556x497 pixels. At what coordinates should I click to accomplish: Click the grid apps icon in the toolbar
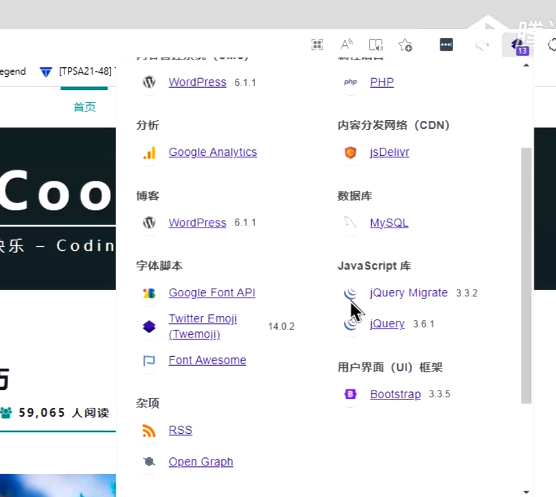(317, 45)
